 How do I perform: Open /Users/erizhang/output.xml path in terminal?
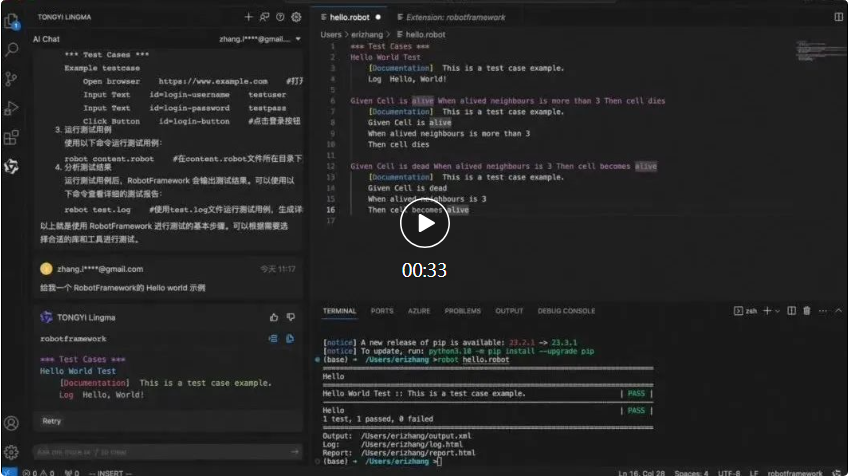click(x=416, y=436)
